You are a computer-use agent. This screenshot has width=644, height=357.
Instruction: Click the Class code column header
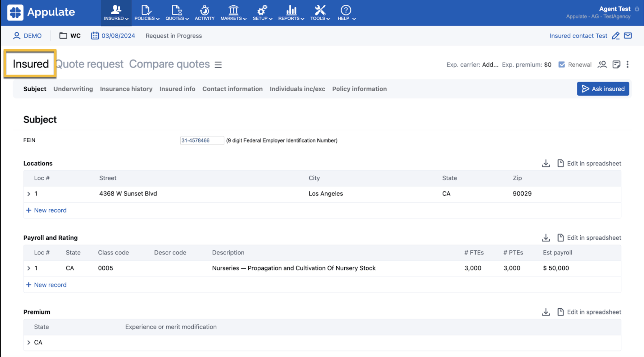(x=113, y=252)
